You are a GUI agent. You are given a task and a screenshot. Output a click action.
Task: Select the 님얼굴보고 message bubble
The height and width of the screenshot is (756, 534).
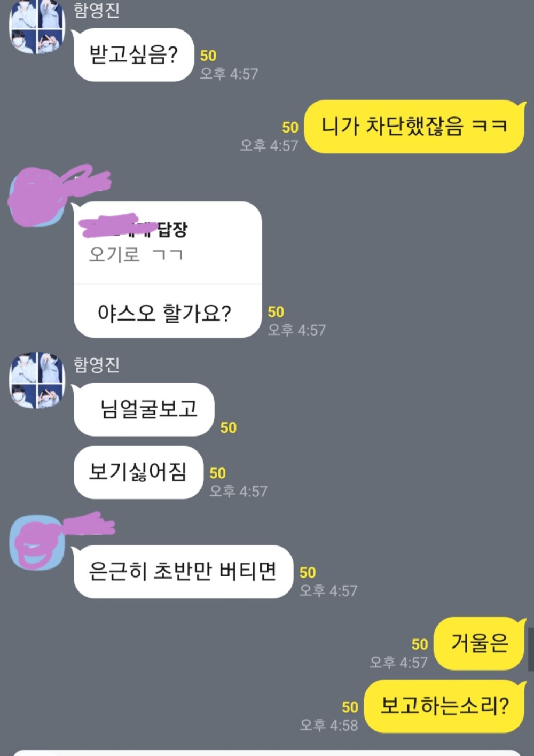[144, 409]
